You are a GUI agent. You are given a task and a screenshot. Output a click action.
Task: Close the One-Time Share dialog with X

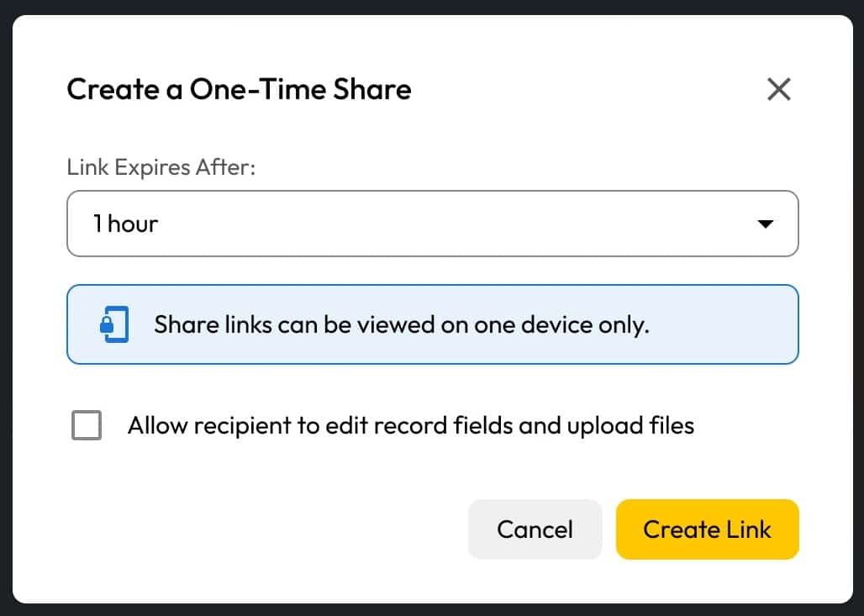coord(778,89)
